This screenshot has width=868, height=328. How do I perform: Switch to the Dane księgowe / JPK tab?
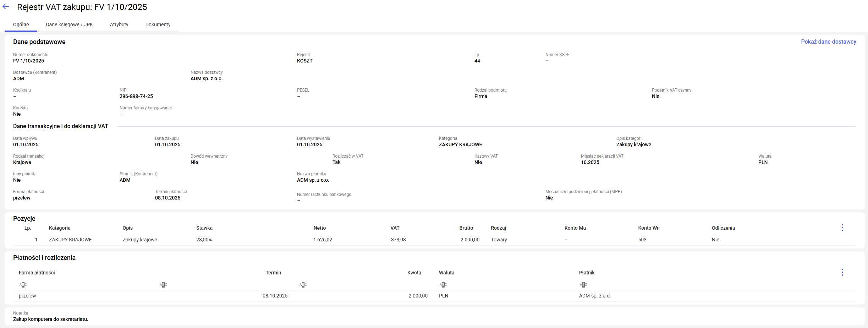[x=69, y=24]
